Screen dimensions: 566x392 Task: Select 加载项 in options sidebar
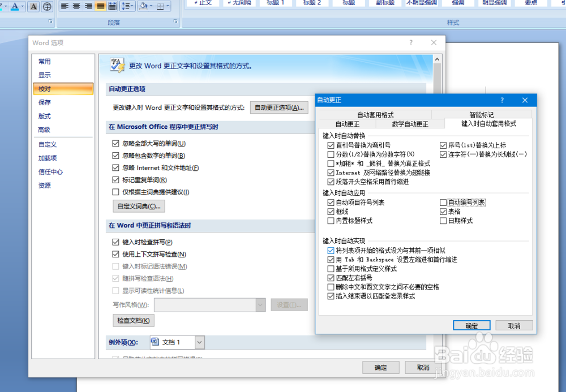pos(63,158)
